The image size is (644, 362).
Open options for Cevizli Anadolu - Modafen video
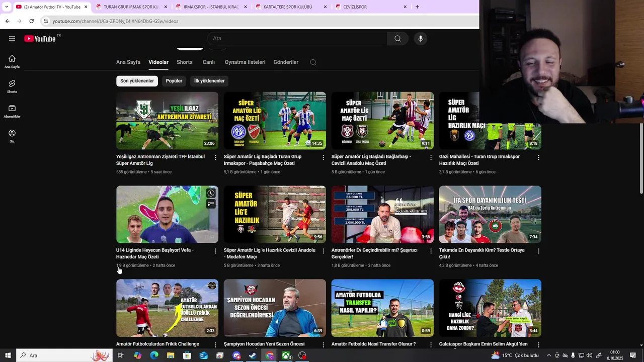[324, 251]
